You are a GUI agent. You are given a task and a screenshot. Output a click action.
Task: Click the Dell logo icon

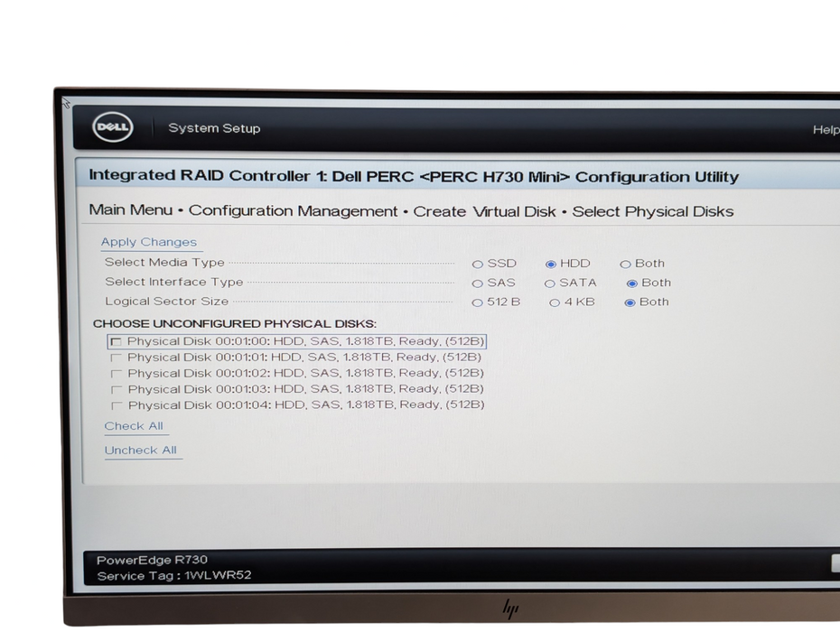click(113, 127)
